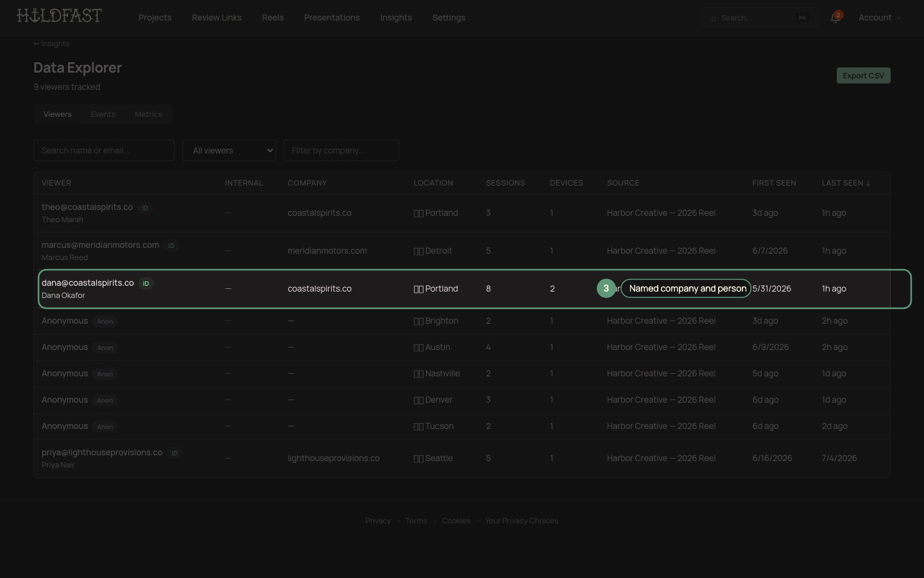Screen dimensions: 924x578
Task: Click the 6/9/2026 first seen cell
Action: pos(771,347)
